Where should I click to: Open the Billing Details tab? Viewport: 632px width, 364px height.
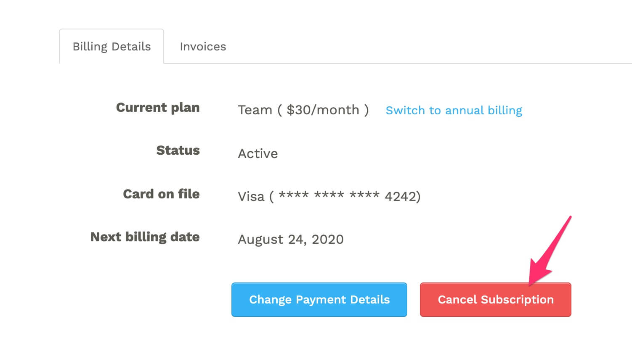pos(112,46)
